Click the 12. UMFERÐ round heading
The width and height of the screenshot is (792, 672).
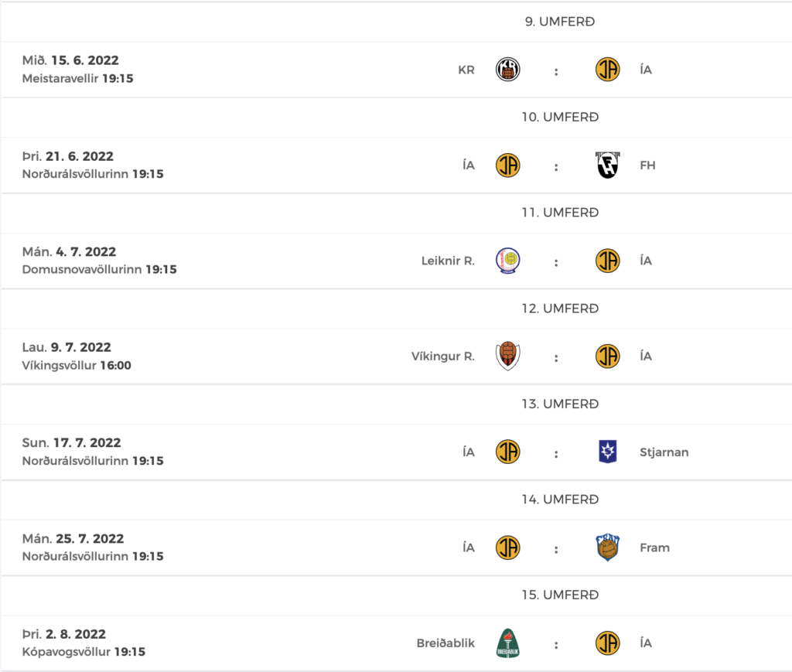click(560, 309)
